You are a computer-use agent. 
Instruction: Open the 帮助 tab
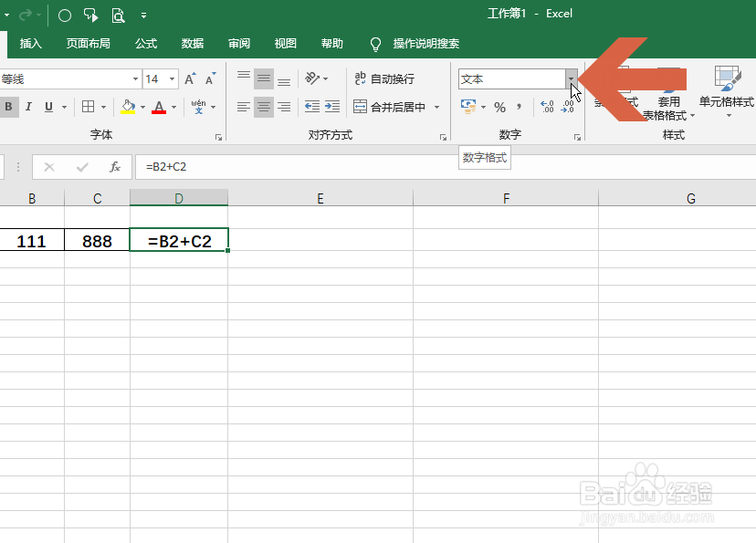332,44
